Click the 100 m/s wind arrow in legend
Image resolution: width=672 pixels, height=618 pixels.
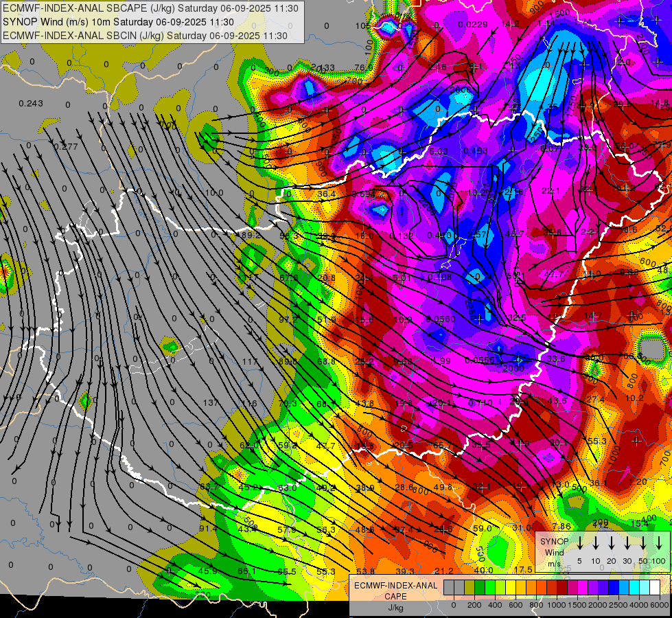click(659, 542)
